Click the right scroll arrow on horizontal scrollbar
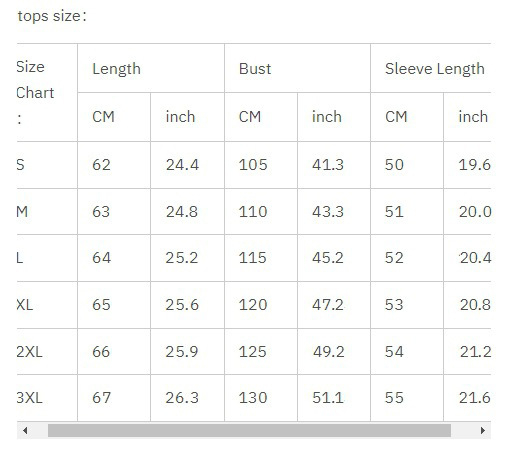This screenshot has height=450, width=505. (x=482, y=430)
